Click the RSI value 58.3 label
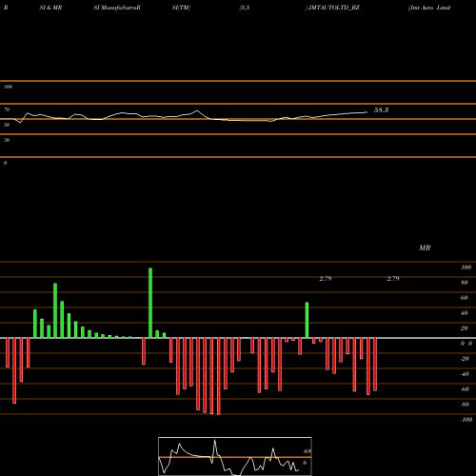 [381, 110]
